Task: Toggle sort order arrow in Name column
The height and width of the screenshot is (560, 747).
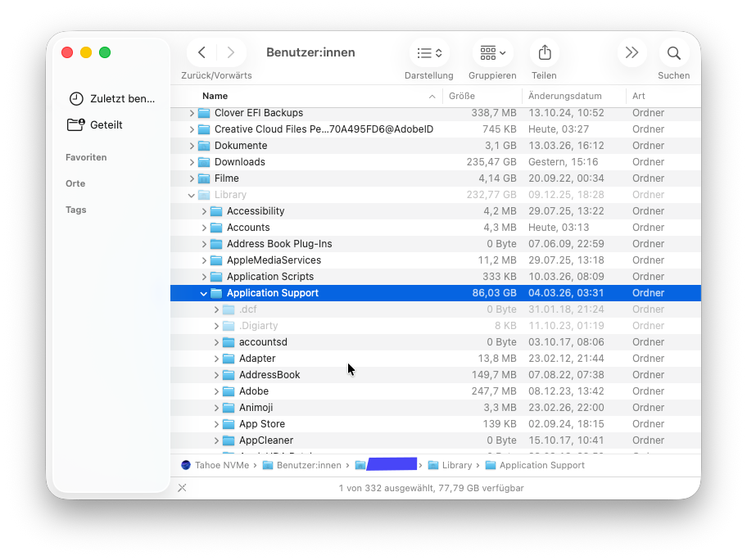Action: tap(432, 96)
